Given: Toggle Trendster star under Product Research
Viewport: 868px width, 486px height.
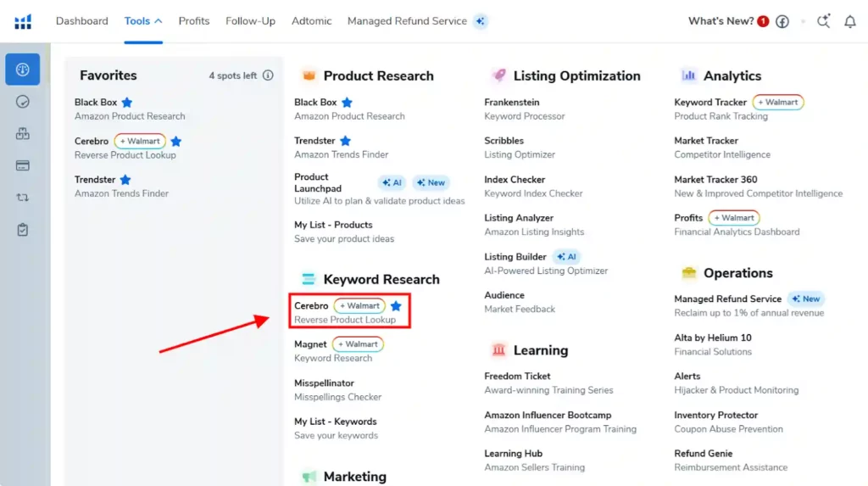Looking at the screenshot, I should point(345,141).
